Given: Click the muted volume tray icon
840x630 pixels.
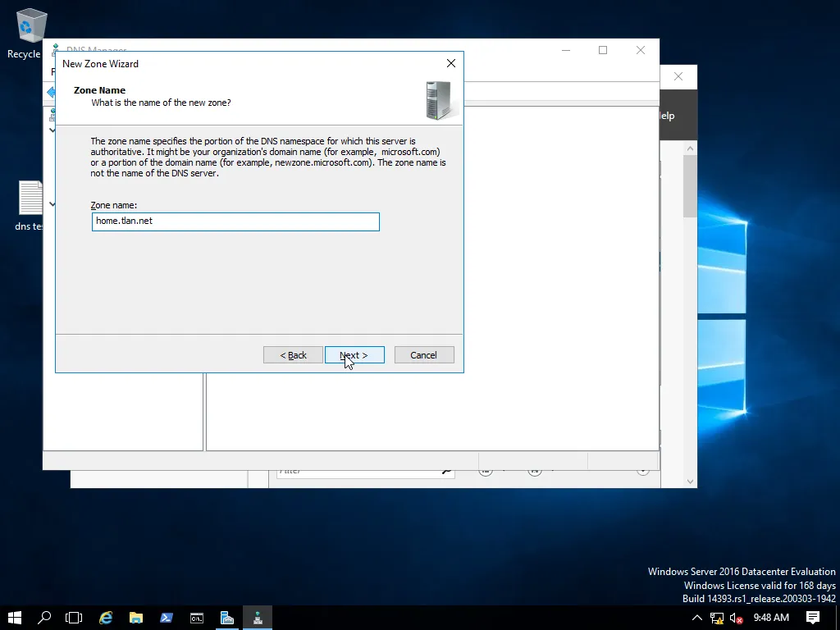Looking at the screenshot, I should point(737,619).
